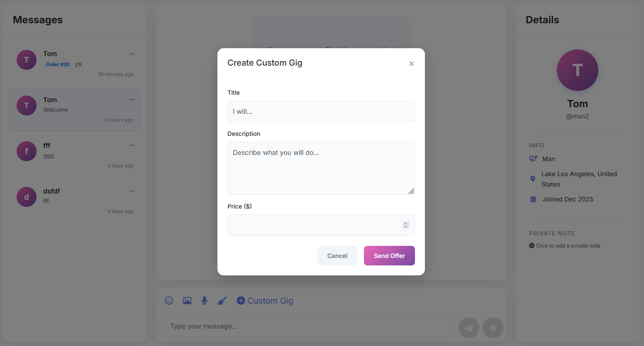
Task: Click to add a private note
Action: coord(567,246)
